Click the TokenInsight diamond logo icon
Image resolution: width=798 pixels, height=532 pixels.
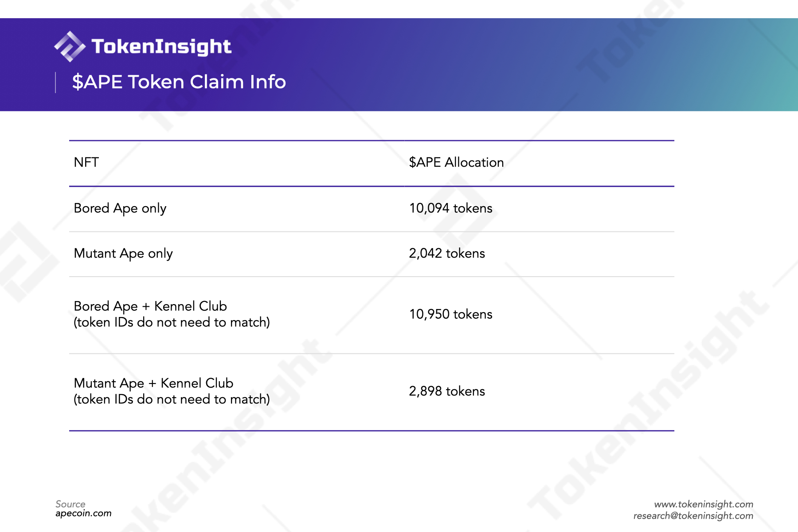pyautogui.click(x=70, y=47)
